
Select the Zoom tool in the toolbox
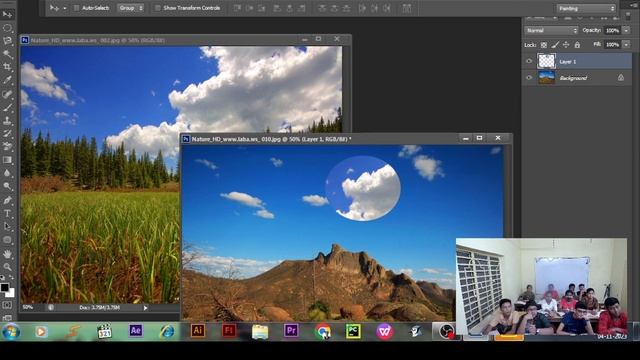(x=7, y=267)
